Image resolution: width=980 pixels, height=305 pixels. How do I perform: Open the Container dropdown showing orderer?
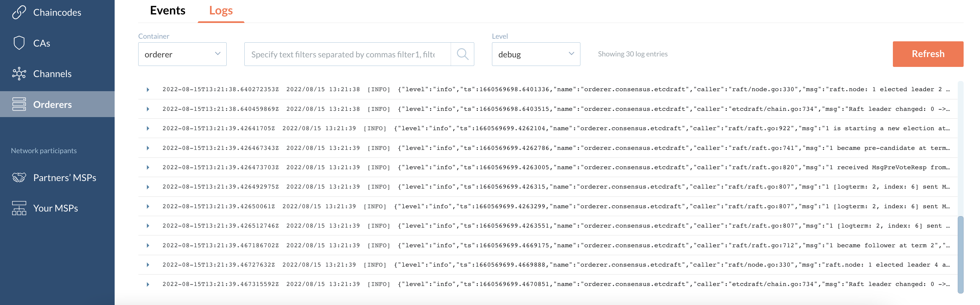click(x=182, y=54)
